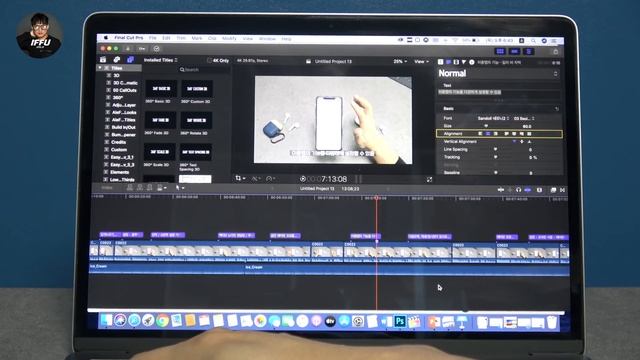This screenshot has height=360, width=640.
Task: Open the Info inspector icon
Action: click(472, 62)
